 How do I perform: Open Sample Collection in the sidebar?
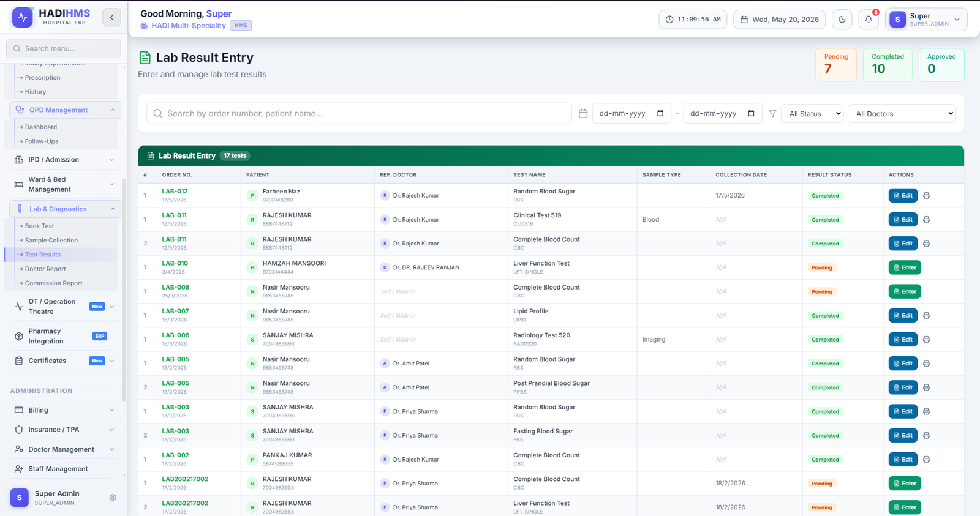tap(51, 241)
